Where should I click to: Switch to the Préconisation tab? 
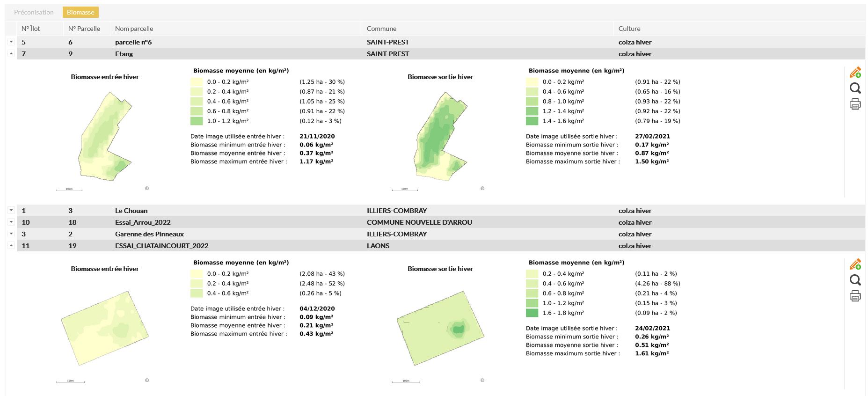(34, 12)
